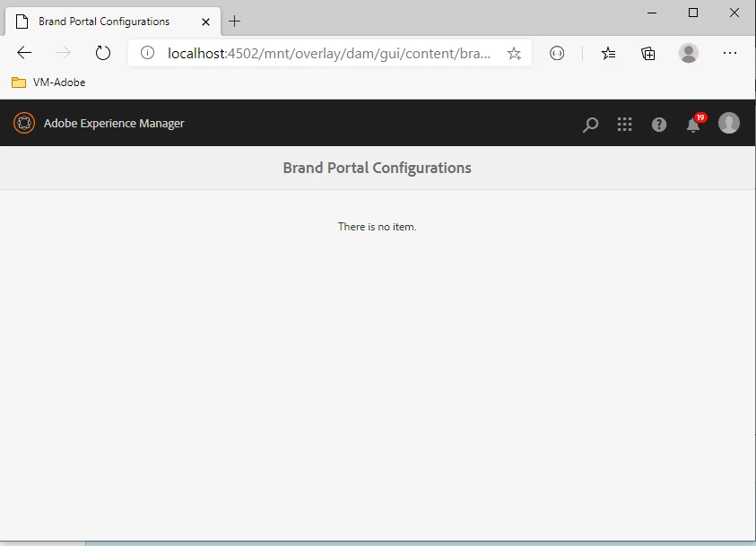Screen dimensions: 756x546
Task: Select the Brand Portal Configurations browser tab
Action: 113,22
